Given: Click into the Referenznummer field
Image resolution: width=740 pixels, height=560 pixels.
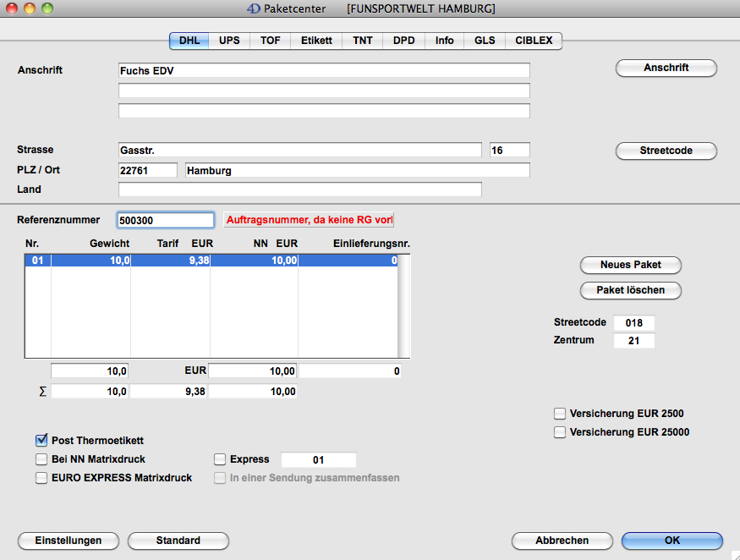Looking at the screenshot, I should click(166, 220).
